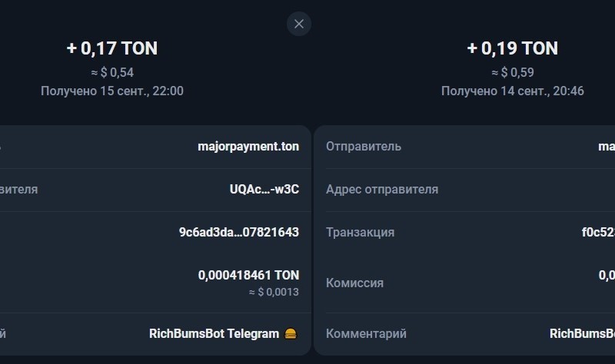Click the 0,000418461 TON fee value
Screen dimensions: 615x364
[x=248, y=275]
